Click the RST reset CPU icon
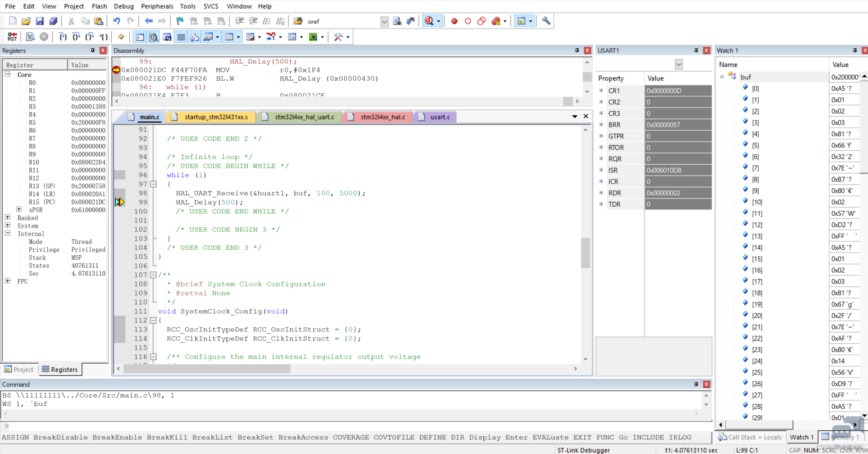The width and height of the screenshot is (868, 454). [x=12, y=37]
